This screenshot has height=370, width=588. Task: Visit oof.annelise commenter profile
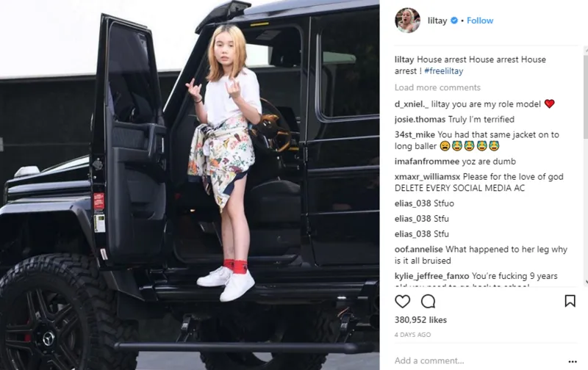[x=418, y=249]
